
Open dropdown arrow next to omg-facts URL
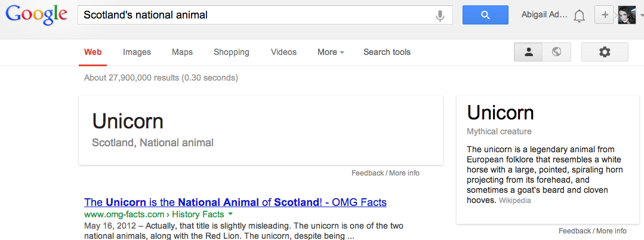(x=230, y=214)
